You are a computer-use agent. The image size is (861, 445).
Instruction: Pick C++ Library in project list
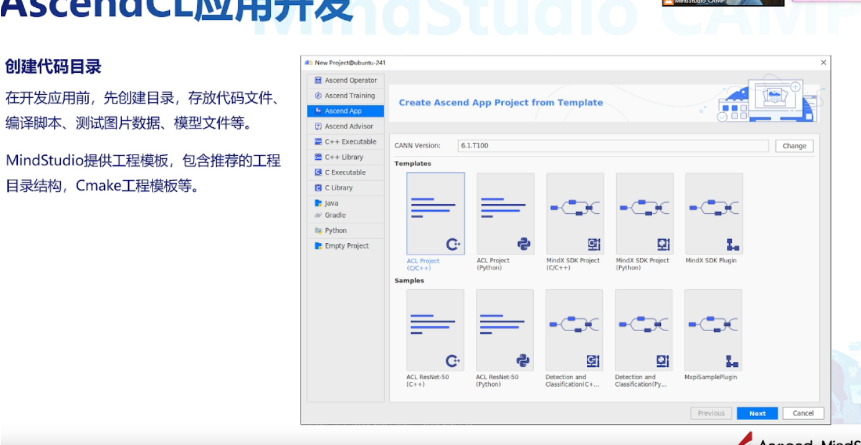click(345, 157)
